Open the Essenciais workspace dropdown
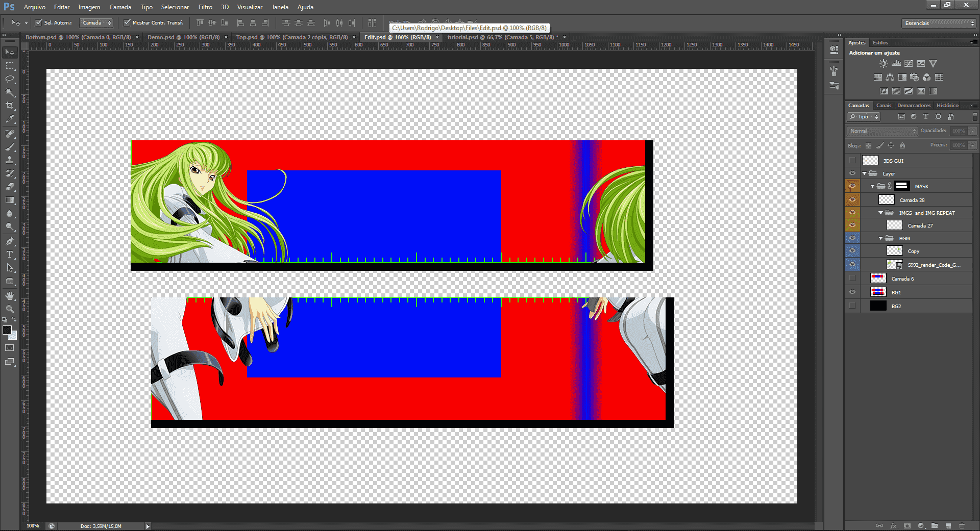The image size is (980, 531). 939,23
